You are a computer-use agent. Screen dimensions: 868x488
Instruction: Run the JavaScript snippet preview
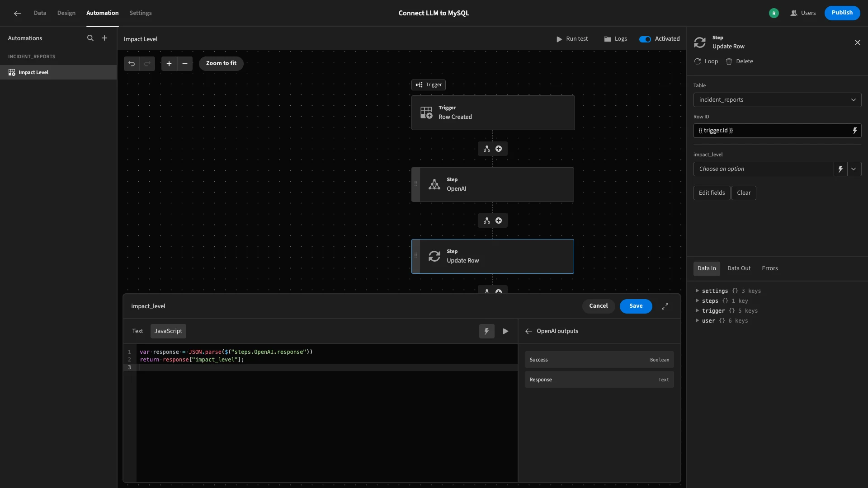point(505,331)
